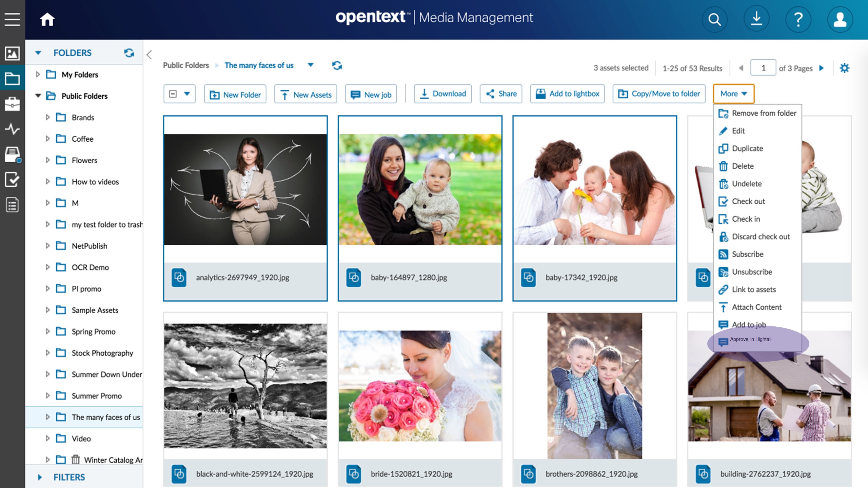Click the Add to lightbox button
Image resolution: width=868 pixels, height=488 pixels.
(x=567, y=94)
